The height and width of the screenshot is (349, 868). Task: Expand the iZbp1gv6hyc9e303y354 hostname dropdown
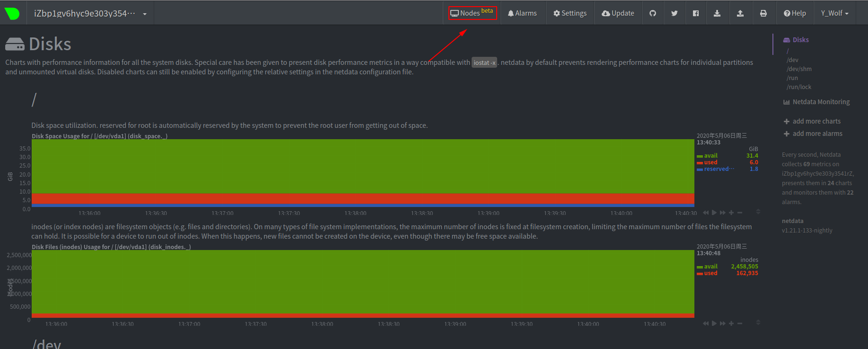(90, 13)
